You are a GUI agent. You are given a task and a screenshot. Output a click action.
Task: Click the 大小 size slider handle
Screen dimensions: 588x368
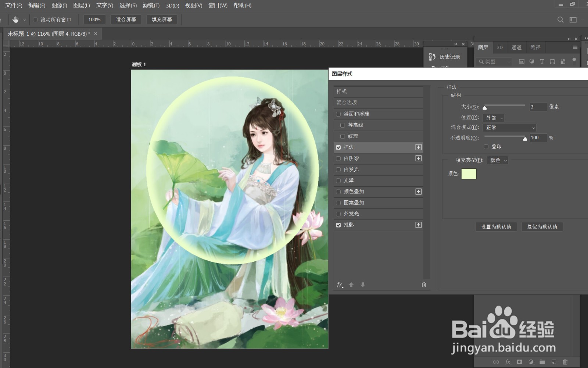(x=485, y=108)
